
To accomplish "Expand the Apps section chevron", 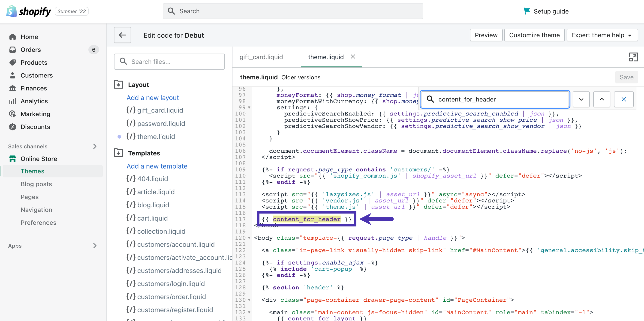I will pos(95,246).
